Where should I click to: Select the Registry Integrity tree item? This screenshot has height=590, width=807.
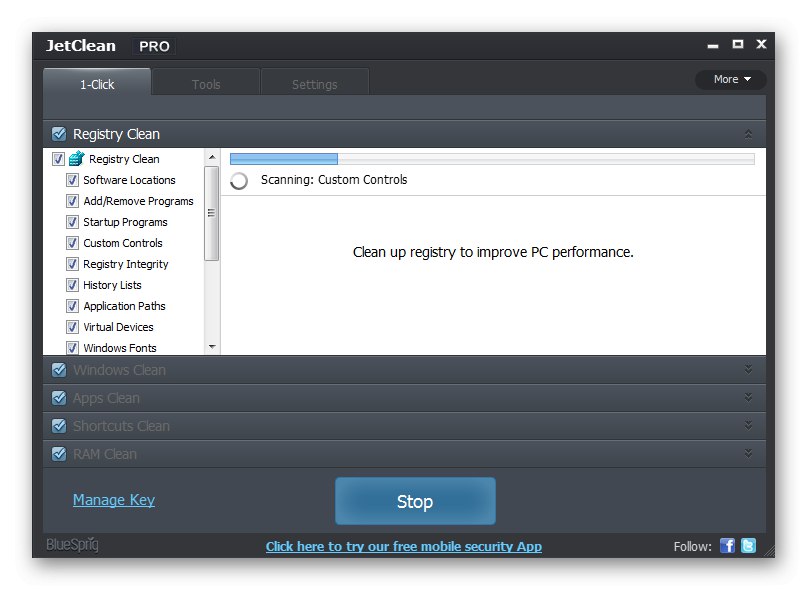coord(126,264)
